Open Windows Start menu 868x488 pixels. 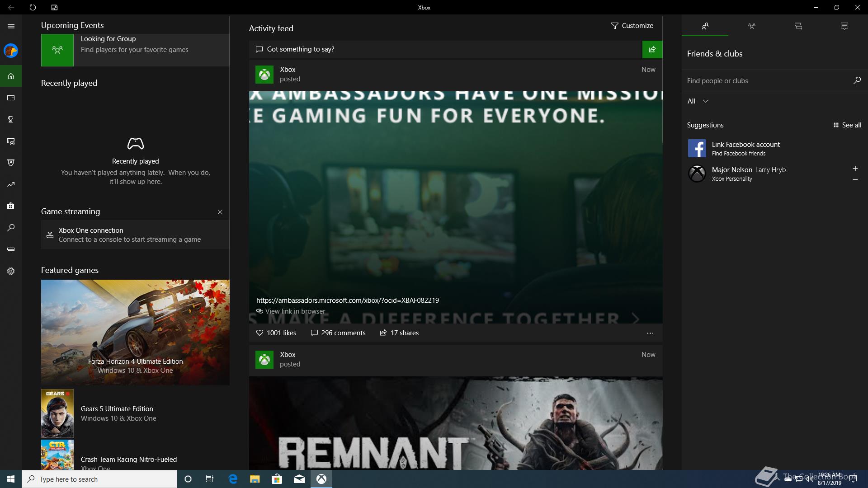point(11,479)
